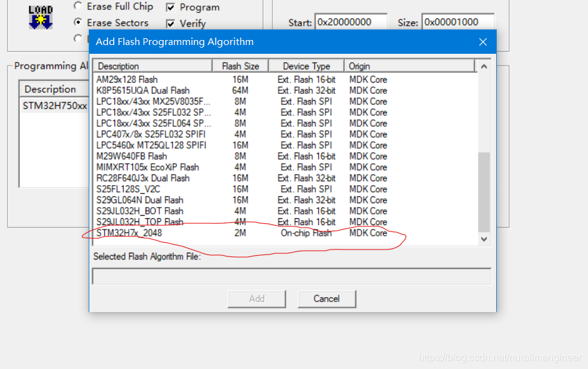Viewport: 588px width, 369px height.
Task: Select LPC5460x MT25QL128 SPIFI row
Action: coord(286,145)
